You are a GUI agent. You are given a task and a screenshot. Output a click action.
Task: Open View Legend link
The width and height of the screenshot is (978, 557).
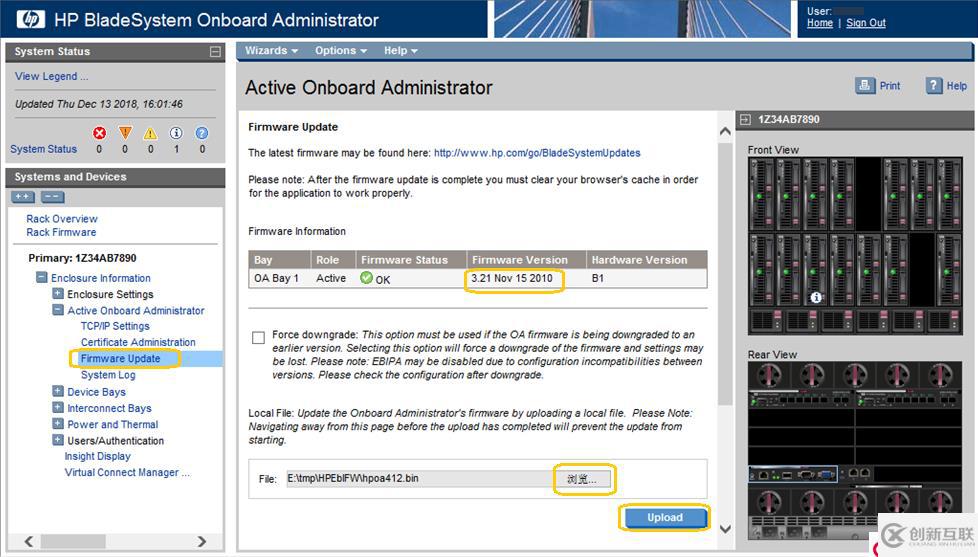52,76
